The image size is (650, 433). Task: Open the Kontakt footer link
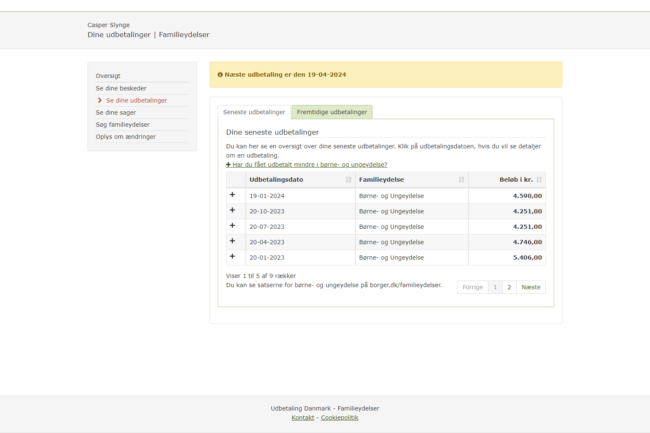point(302,417)
